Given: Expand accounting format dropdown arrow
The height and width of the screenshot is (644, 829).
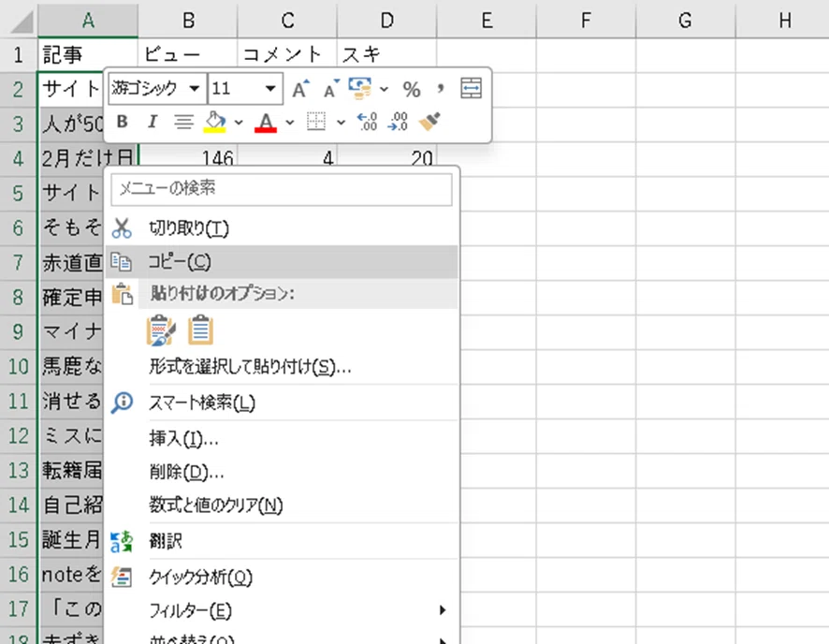Looking at the screenshot, I should (x=385, y=89).
